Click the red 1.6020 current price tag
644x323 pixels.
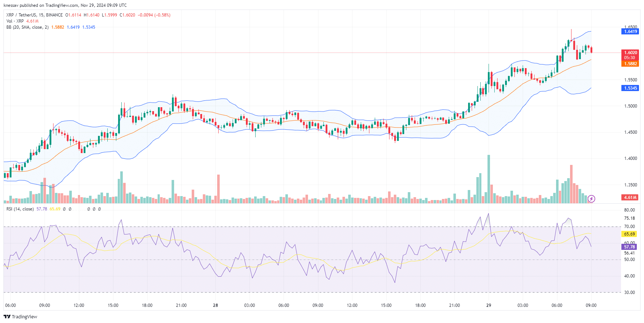tap(630, 52)
